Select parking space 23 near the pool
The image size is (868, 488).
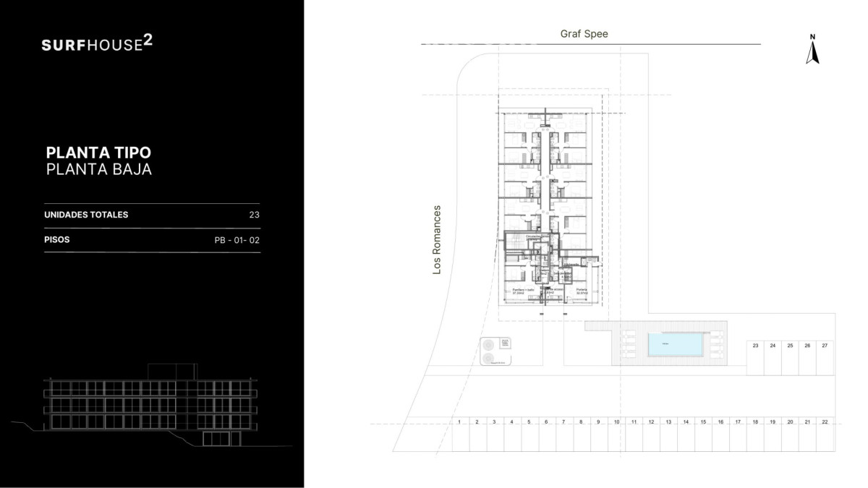755,358
